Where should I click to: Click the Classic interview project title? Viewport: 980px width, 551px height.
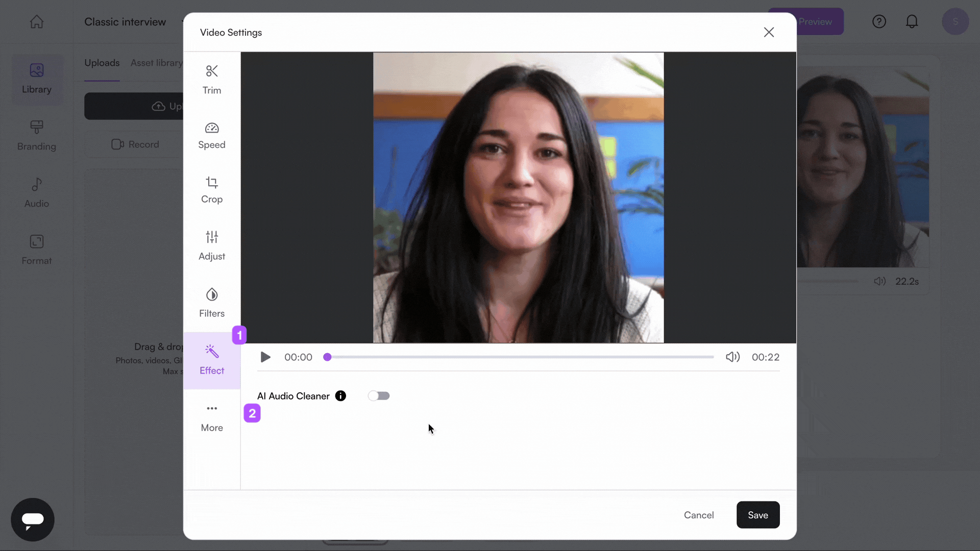125,22
